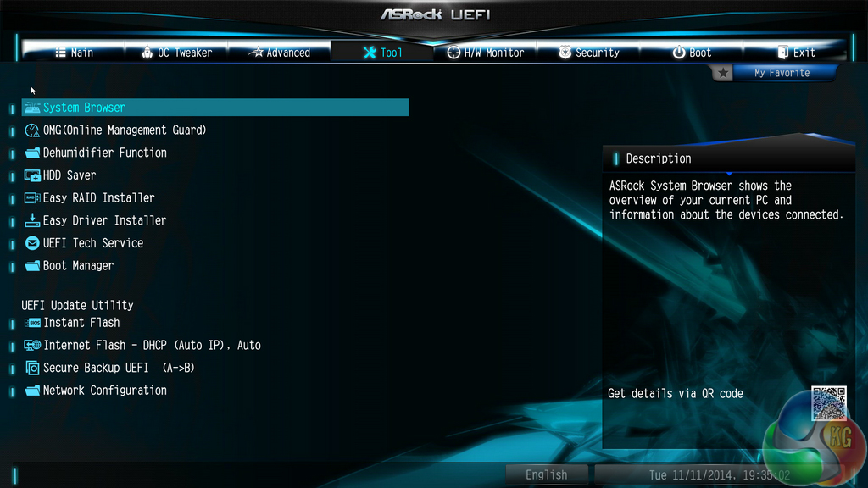Click the Advanced tab star icon

click(x=256, y=52)
